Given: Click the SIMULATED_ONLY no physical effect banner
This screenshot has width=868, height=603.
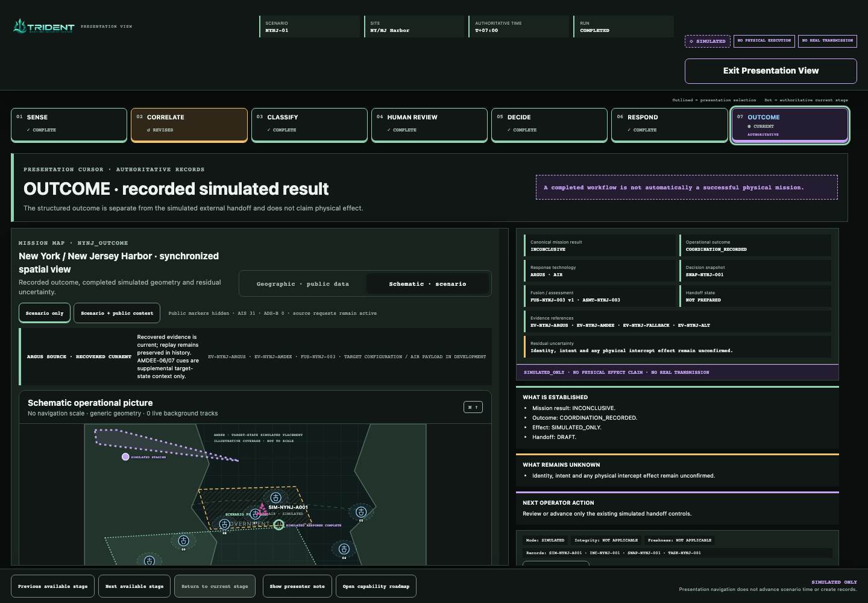Looking at the screenshot, I should click(x=678, y=372).
